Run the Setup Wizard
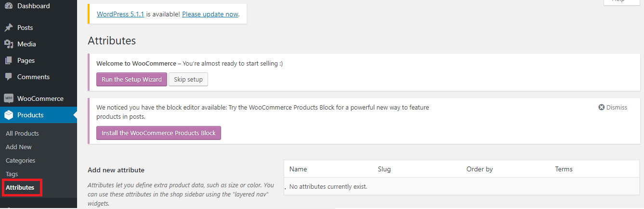Image resolution: width=644 pixels, height=209 pixels. pyautogui.click(x=131, y=79)
